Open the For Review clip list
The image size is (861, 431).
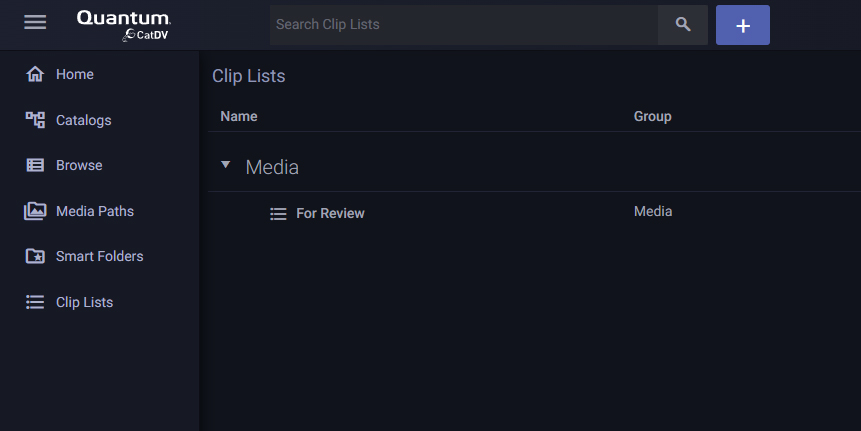click(330, 214)
